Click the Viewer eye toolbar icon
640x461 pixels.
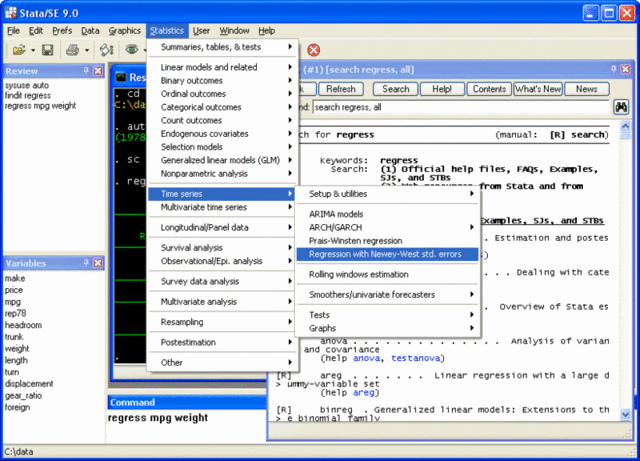(x=131, y=50)
